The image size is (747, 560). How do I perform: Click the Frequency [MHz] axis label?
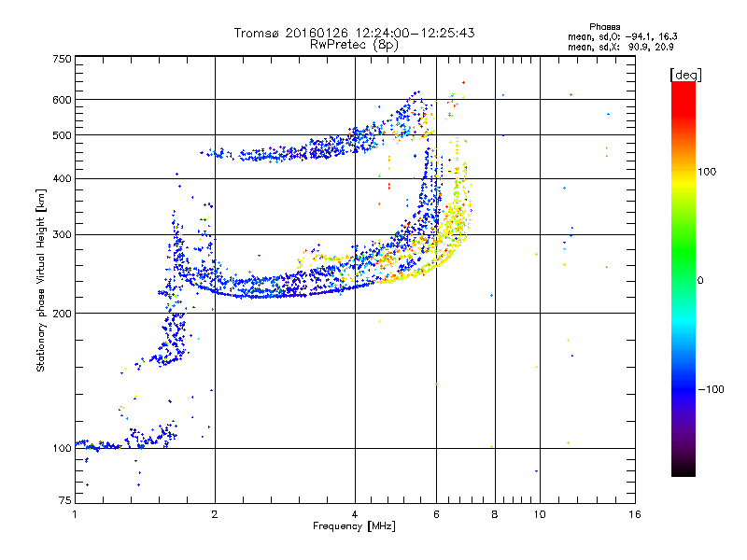tap(354, 527)
